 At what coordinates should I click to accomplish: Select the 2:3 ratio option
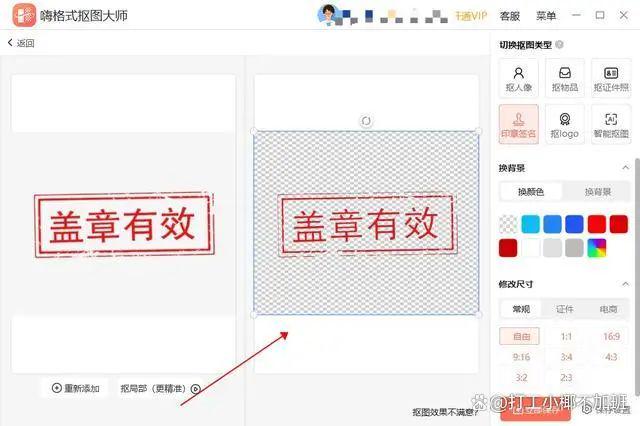[x=566, y=377]
